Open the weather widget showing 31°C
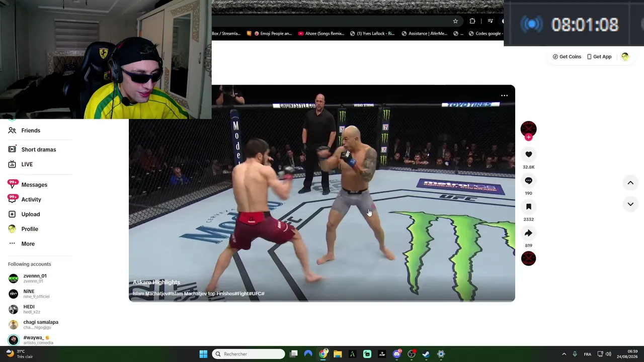This screenshot has height=362, width=644. [19, 354]
